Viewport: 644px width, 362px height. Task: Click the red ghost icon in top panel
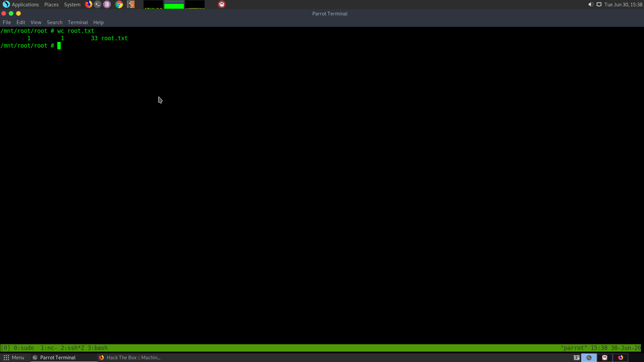tap(222, 4)
